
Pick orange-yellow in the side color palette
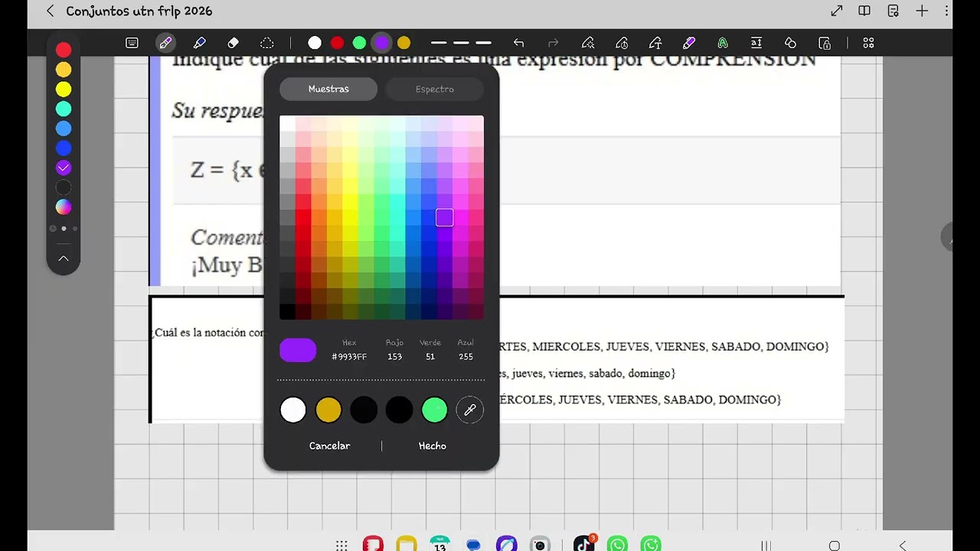[x=64, y=70]
